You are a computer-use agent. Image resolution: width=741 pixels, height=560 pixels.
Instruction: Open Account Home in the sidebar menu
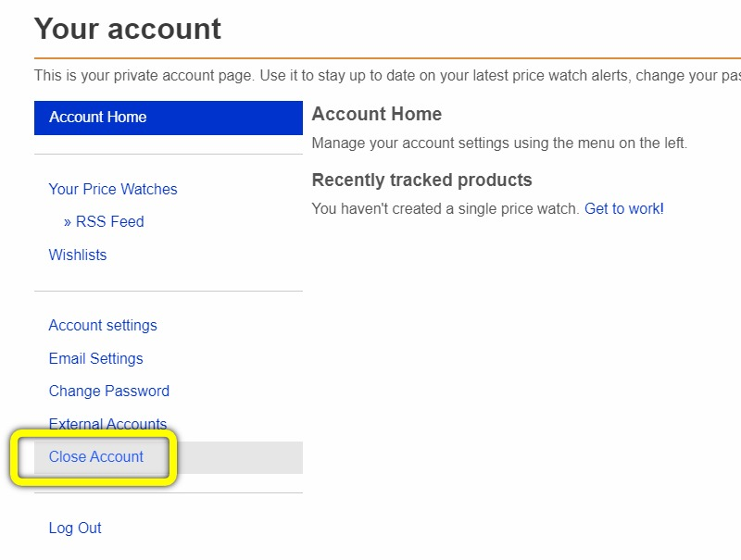point(98,118)
